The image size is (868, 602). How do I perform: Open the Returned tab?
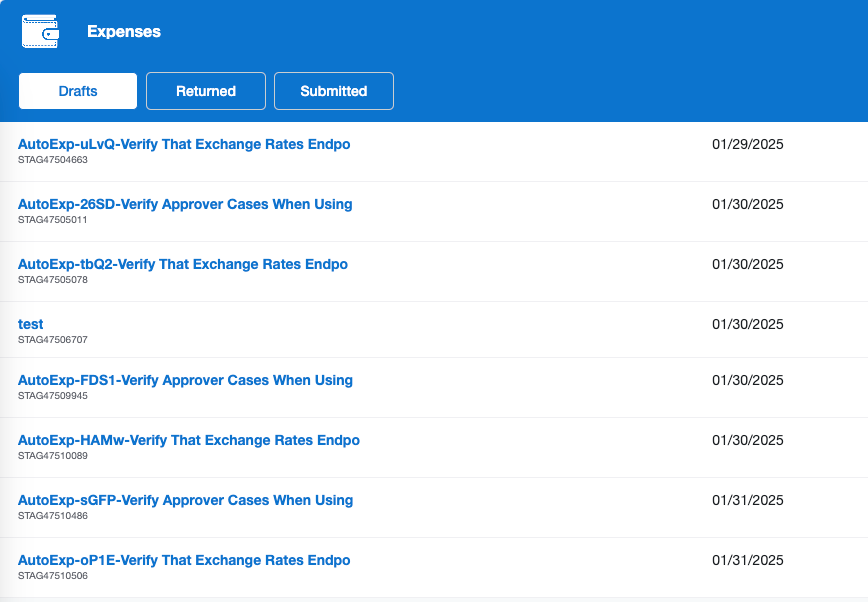pos(206,91)
